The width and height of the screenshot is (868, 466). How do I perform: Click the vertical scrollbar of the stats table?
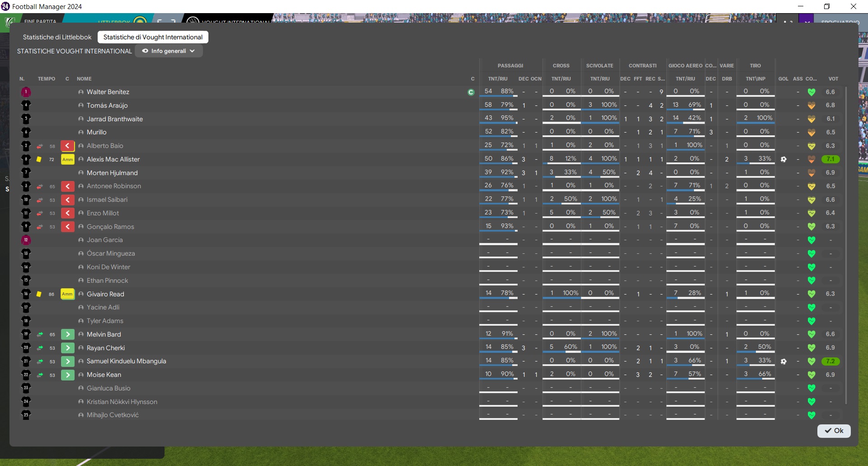(x=846, y=244)
